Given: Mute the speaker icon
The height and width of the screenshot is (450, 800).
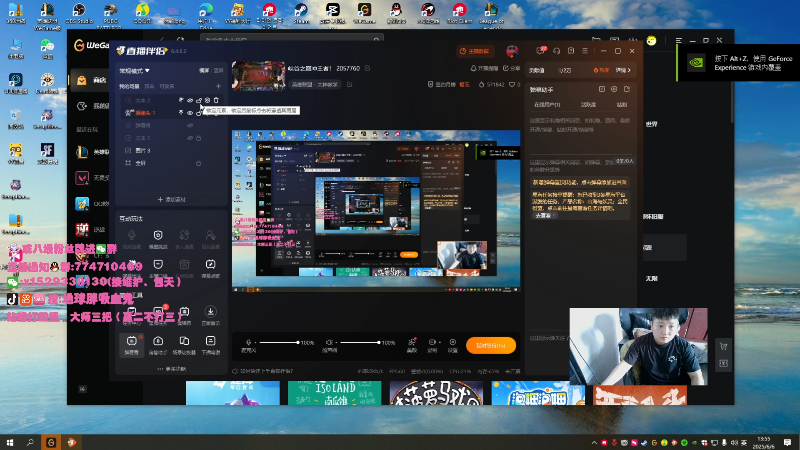Looking at the screenshot, I should pos(329,343).
